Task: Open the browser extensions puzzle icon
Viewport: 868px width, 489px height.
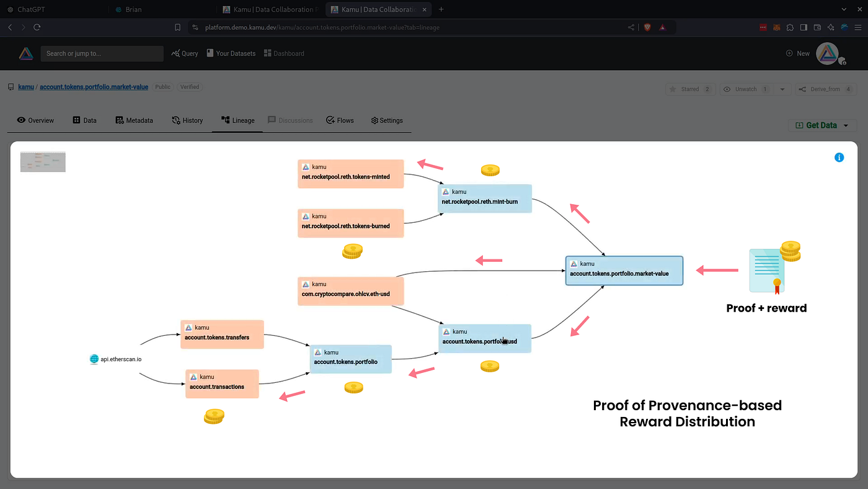Action: point(790,27)
